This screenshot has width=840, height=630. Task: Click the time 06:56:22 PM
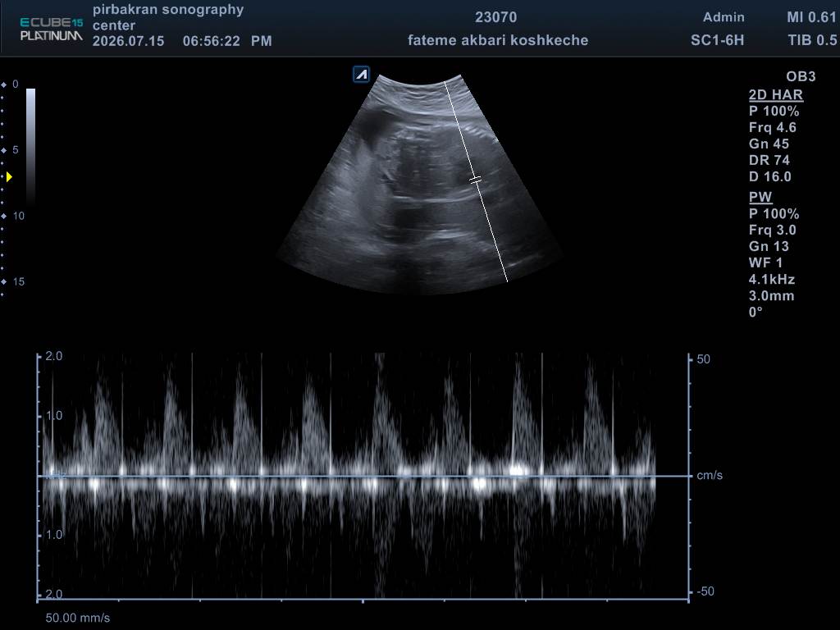[x=227, y=41]
